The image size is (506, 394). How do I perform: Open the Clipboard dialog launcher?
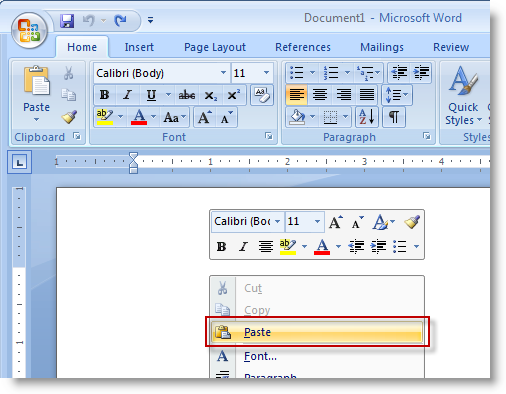click(77, 136)
